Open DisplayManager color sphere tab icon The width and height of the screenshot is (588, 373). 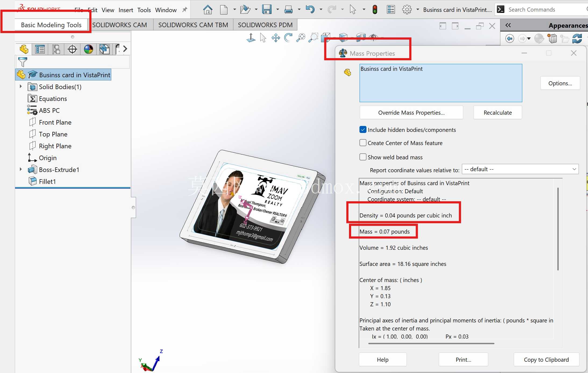coord(88,49)
